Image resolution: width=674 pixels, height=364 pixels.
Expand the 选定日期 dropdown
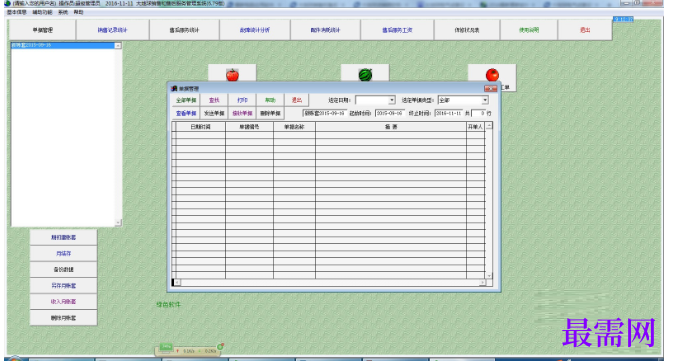point(392,100)
